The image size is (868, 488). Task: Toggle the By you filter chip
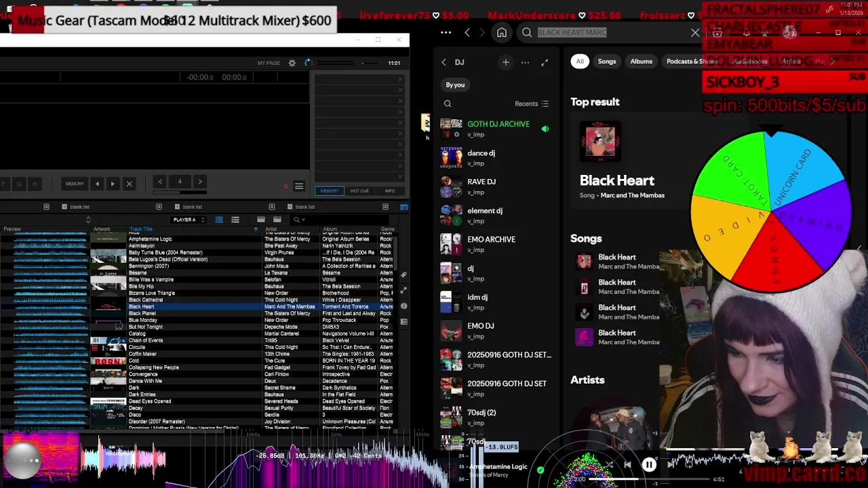pos(455,85)
